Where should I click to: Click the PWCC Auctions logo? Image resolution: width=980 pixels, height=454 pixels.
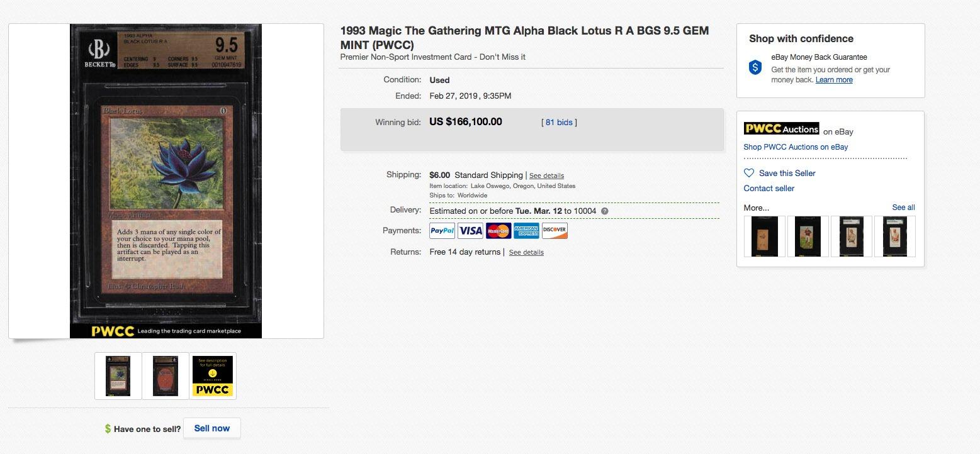point(781,129)
